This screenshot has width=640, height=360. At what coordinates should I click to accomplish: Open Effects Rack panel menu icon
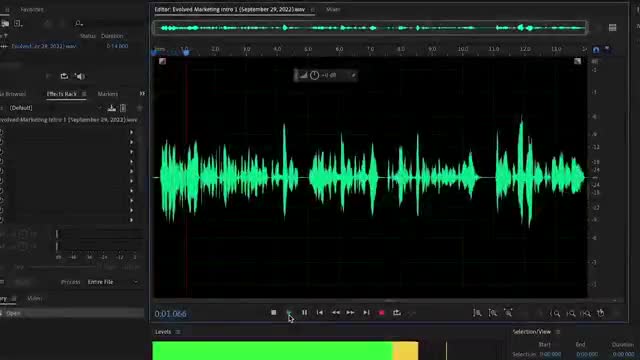pyautogui.click(x=84, y=94)
